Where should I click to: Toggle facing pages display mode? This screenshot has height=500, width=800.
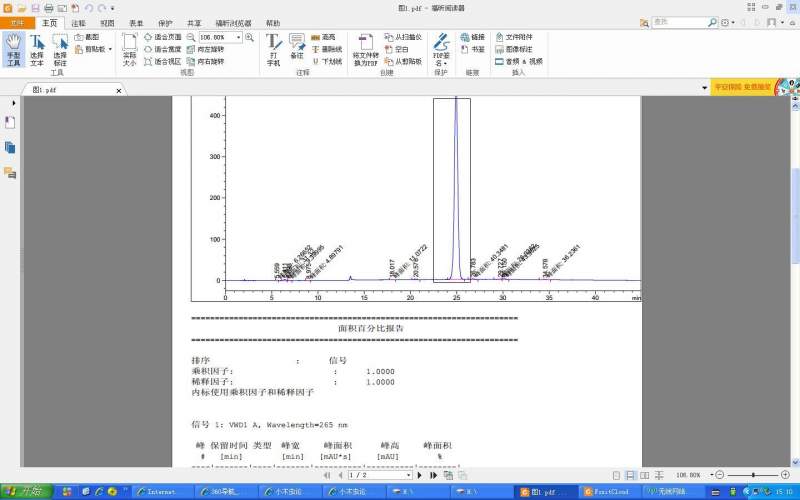(644, 475)
